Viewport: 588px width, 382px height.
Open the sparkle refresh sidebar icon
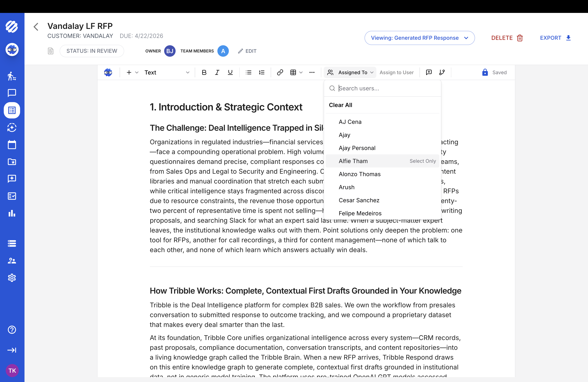pyautogui.click(x=12, y=127)
